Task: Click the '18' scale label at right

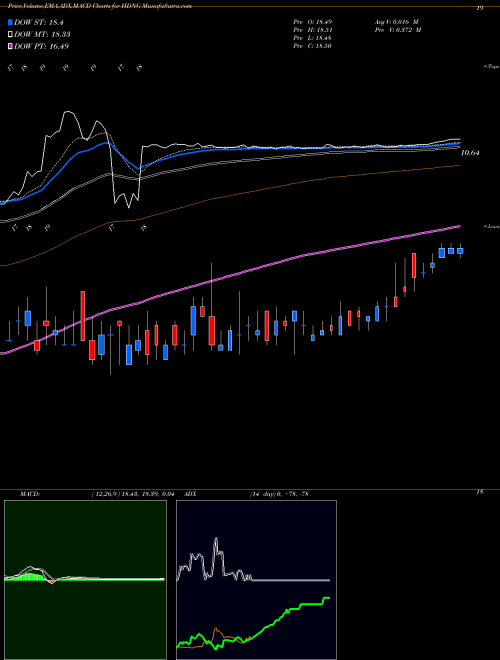Action: [x=480, y=492]
